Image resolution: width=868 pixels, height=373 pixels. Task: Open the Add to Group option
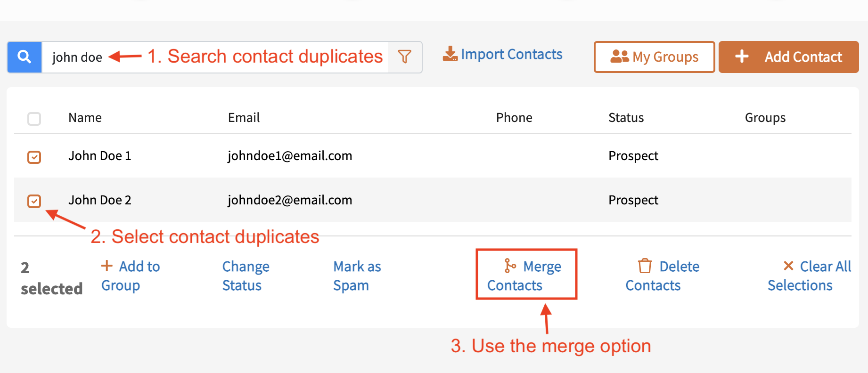point(131,276)
